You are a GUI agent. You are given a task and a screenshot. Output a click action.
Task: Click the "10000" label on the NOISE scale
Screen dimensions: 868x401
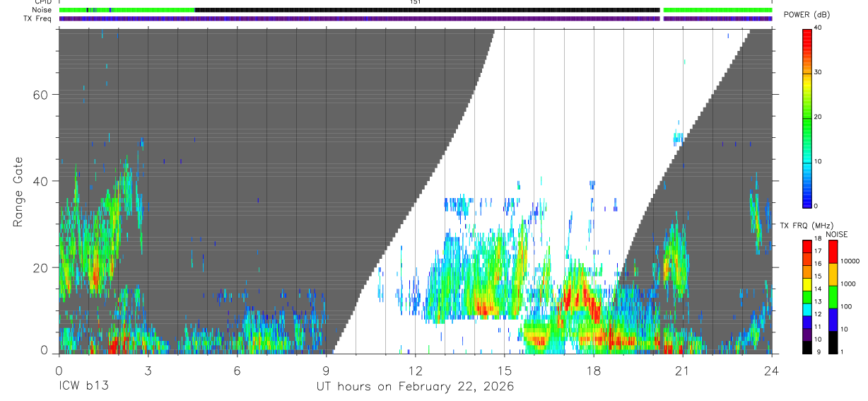pyautogui.click(x=850, y=262)
